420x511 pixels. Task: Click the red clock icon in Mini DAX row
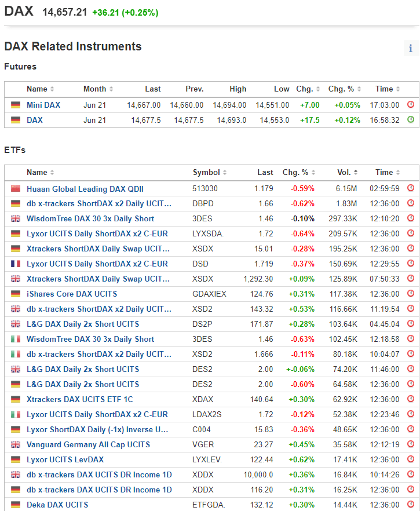click(411, 105)
